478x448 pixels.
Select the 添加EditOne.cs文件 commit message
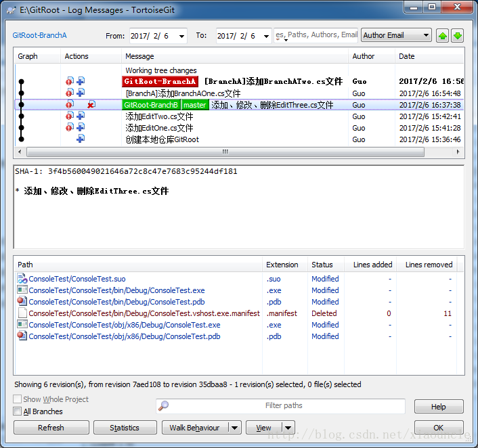[x=159, y=128]
